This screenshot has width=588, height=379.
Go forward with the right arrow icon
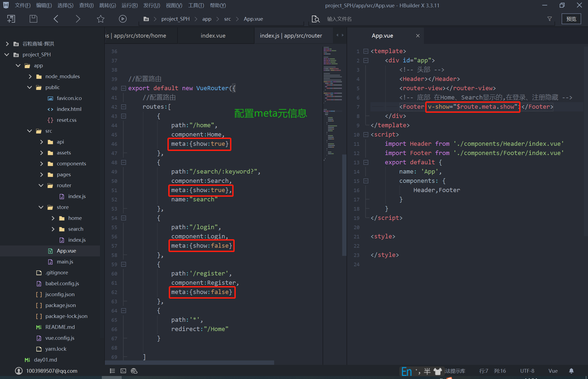coord(78,19)
